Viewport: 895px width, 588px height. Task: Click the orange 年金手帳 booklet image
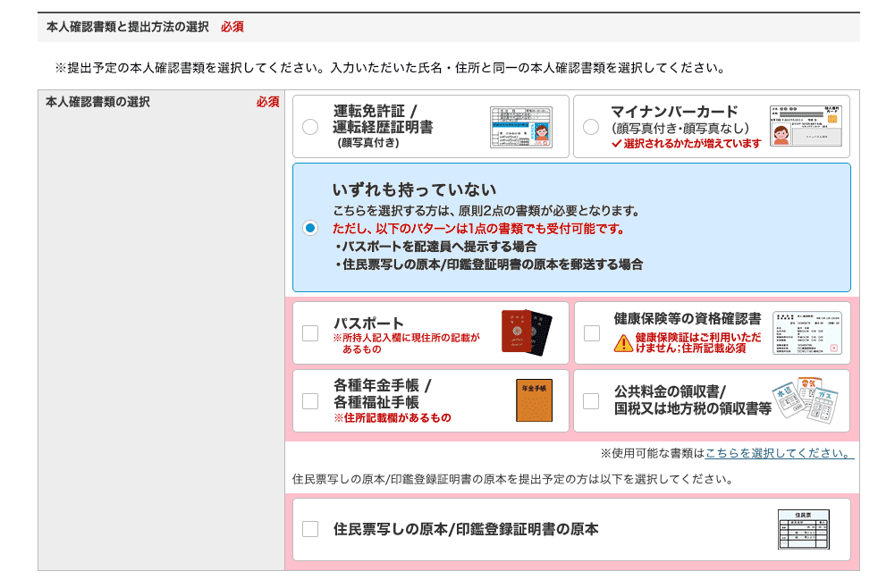click(533, 400)
